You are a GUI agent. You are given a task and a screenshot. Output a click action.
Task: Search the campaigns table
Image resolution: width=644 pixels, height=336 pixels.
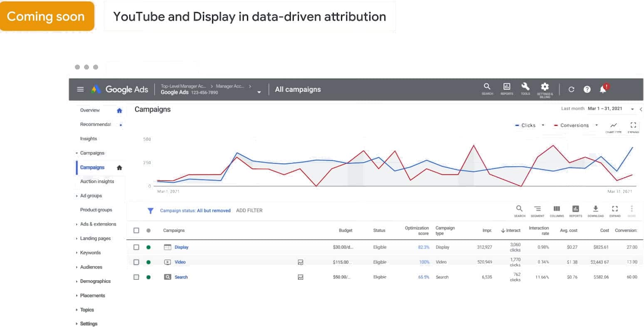tap(520, 211)
